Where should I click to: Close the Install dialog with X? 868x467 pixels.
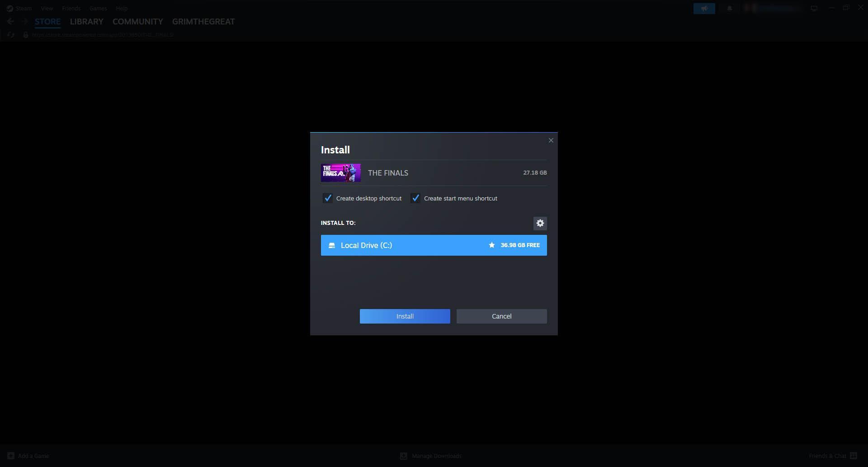tap(551, 140)
